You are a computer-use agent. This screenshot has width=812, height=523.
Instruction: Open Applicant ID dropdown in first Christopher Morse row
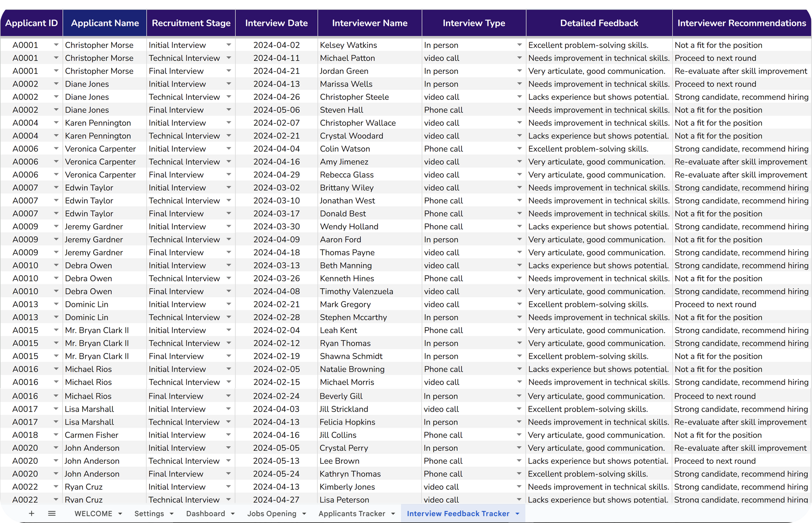[x=56, y=45]
